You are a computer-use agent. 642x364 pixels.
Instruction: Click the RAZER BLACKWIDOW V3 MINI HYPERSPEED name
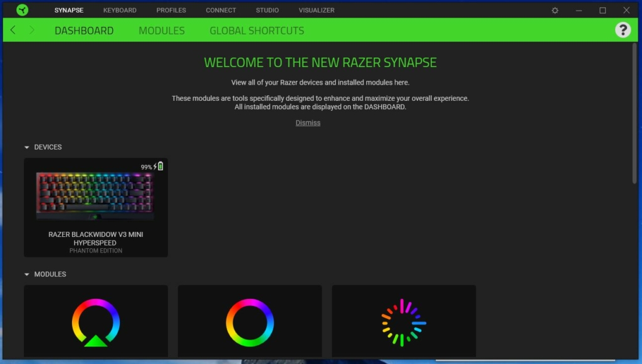click(x=95, y=239)
